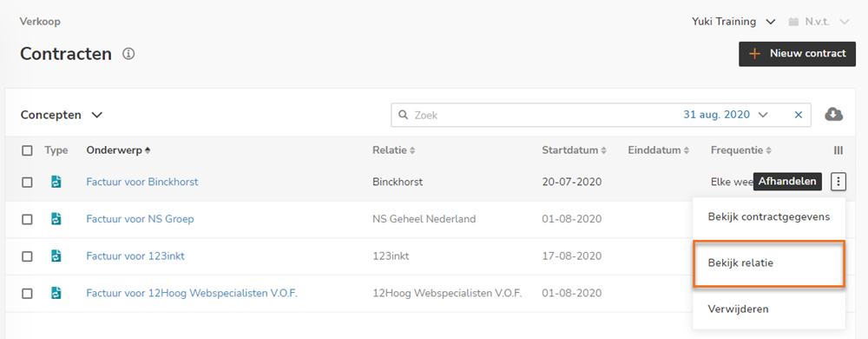This screenshot has width=868, height=339.
Task: Click the contract icon in Binckhorst row
Action: [x=56, y=182]
